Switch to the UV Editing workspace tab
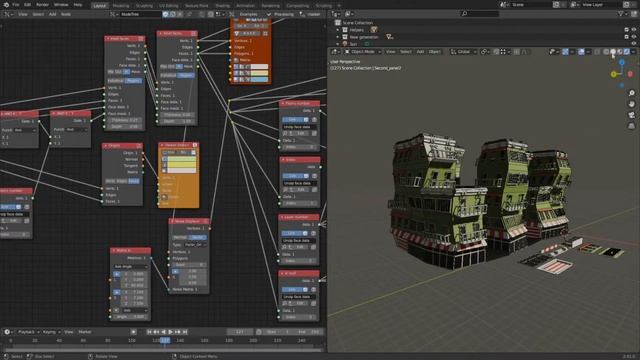The height and width of the screenshot is (360, 640). coord(169,6)
